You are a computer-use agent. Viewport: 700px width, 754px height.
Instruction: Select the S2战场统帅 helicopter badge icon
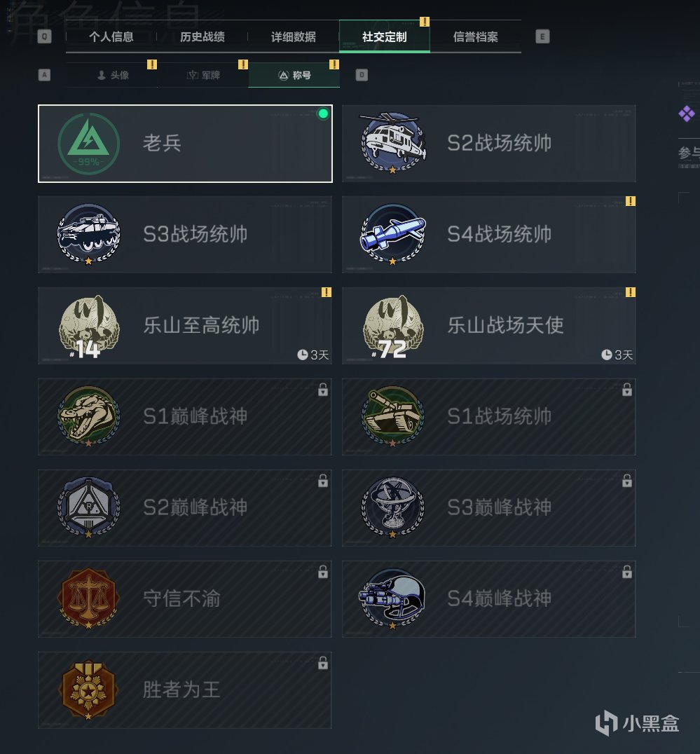(x=393, y=143)
